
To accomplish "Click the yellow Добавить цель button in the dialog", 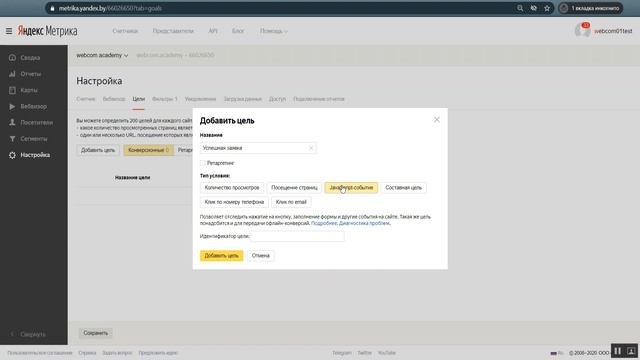I will (x=221, y=256).
